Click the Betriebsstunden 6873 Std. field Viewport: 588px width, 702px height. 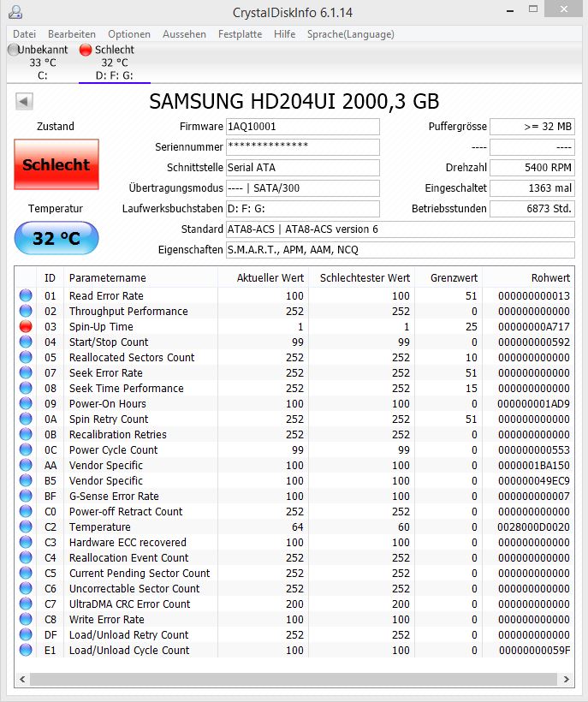(x=532, y=209)
